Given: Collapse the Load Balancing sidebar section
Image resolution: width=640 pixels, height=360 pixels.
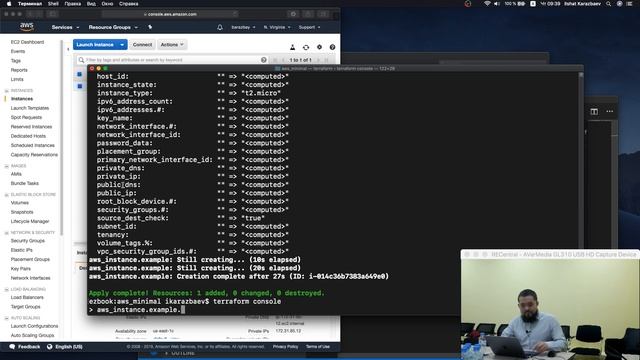Looking at the screenshot, I should 6,289.
